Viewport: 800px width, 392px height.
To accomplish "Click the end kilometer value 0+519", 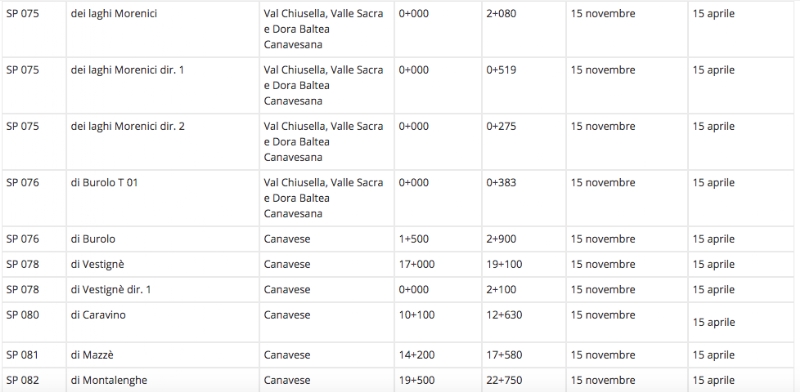I will point(501,70).
